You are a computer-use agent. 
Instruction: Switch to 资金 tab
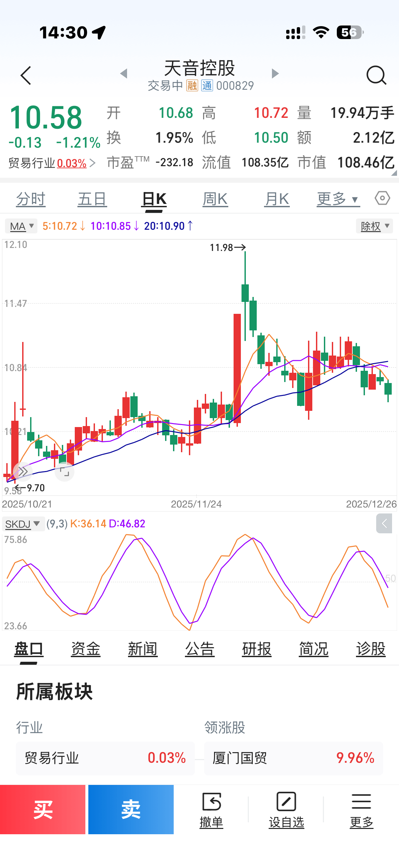(86, 649)
